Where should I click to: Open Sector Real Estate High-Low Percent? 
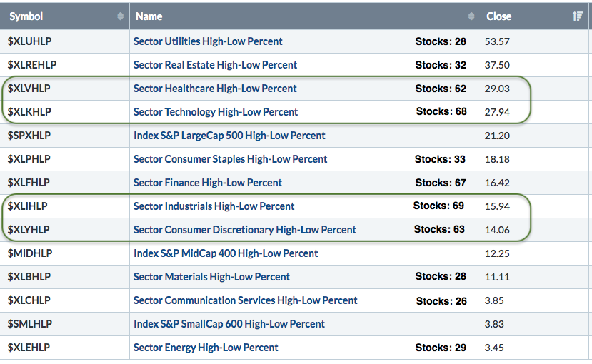coord(215,65)
